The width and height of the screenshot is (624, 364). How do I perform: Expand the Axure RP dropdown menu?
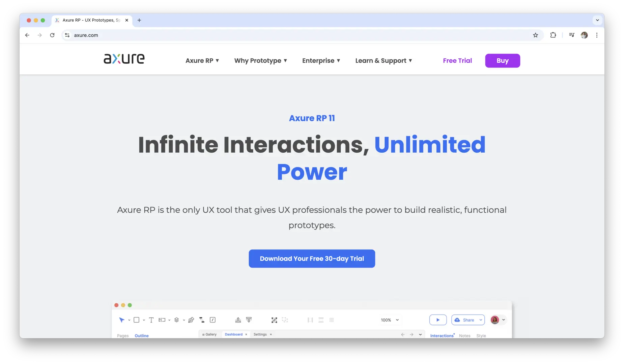click(x=202, y=61)
